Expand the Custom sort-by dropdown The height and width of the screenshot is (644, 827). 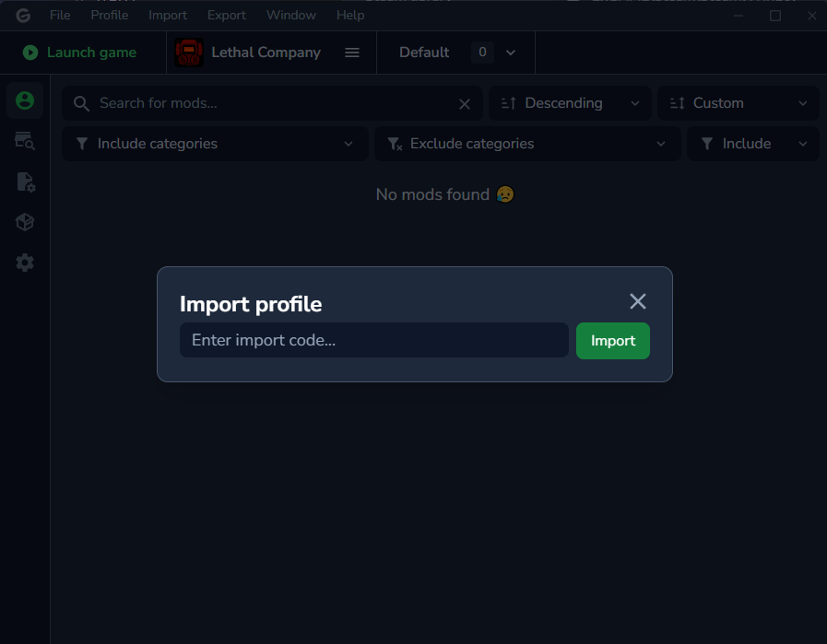(738, 103)
